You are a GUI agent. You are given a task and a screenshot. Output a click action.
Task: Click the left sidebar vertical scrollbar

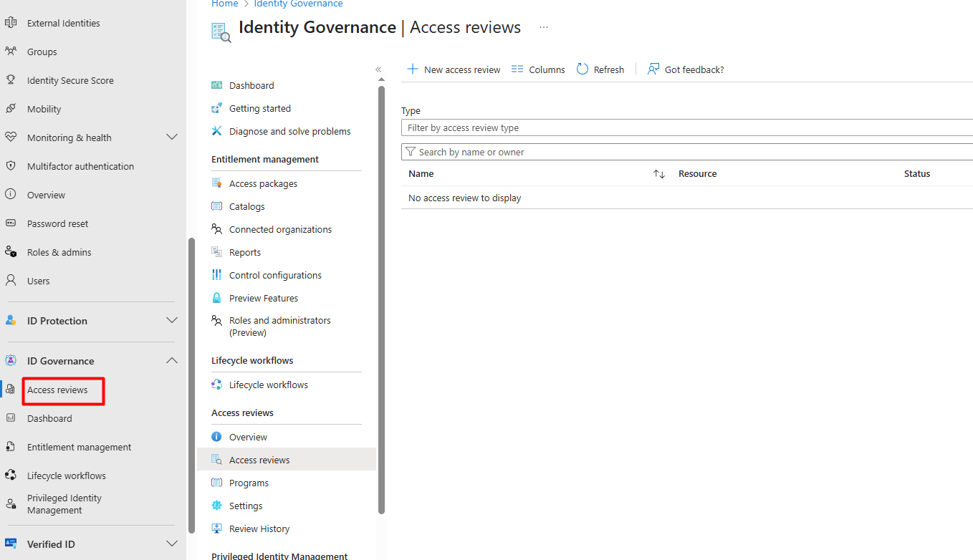pos(191,385)
